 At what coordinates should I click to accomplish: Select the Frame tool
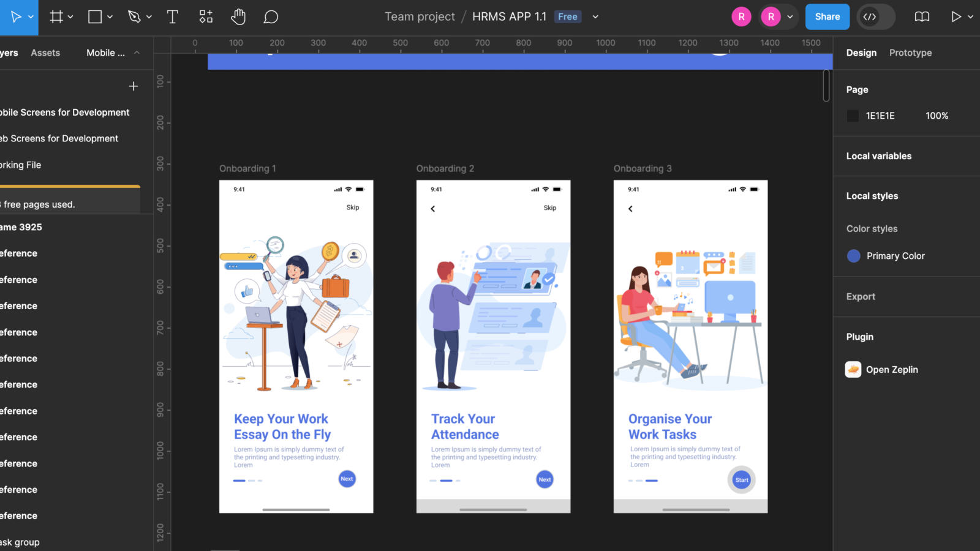(x=56, y=17)
